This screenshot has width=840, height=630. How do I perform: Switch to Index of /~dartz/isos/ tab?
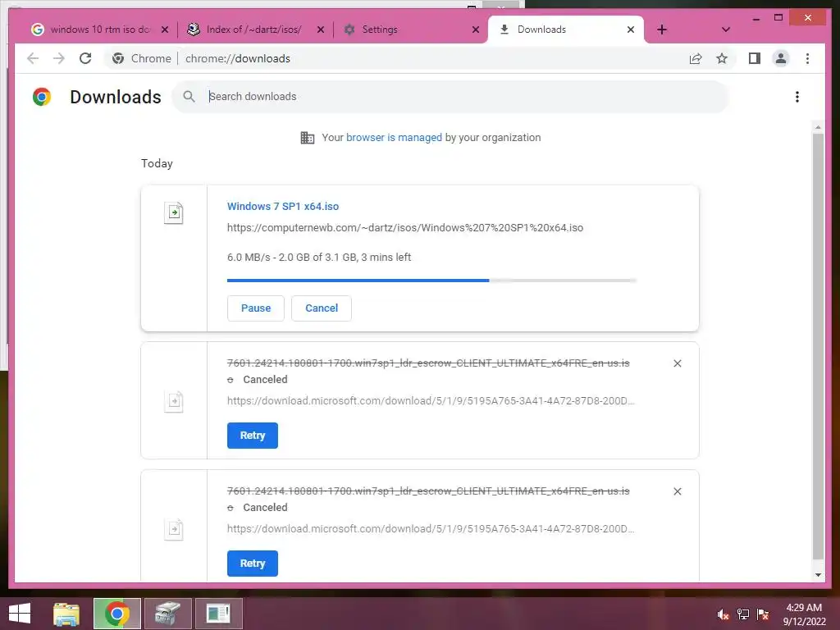(253, 30)
